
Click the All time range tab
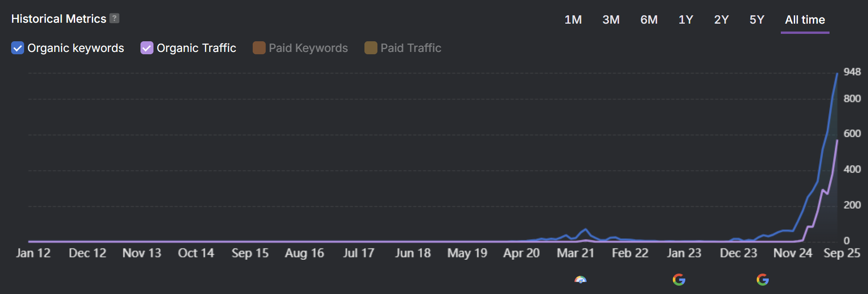coord(805,20)
